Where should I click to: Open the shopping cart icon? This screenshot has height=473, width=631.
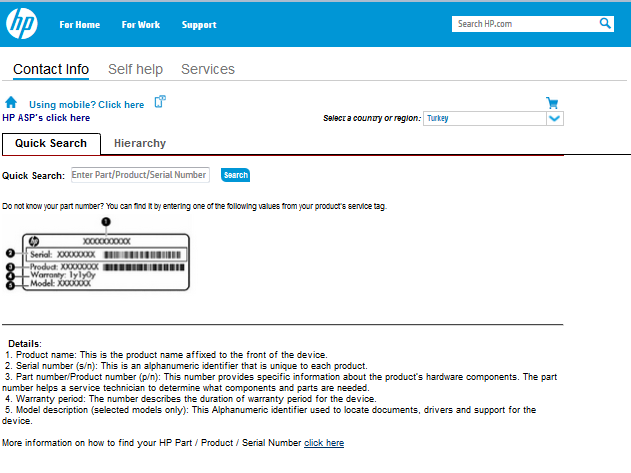(552, 102)
